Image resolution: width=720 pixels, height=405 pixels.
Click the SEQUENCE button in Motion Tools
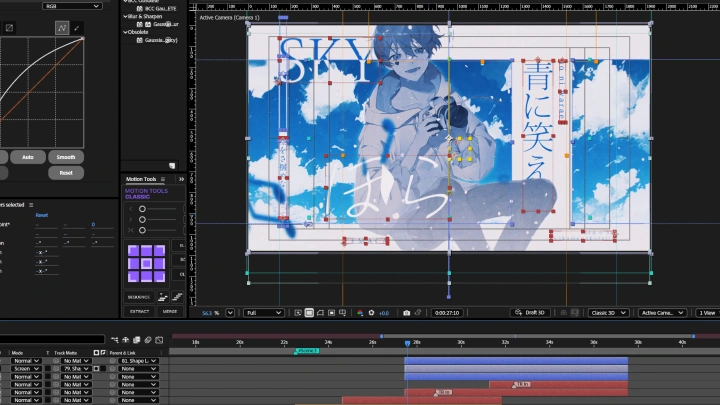[140, 297]
